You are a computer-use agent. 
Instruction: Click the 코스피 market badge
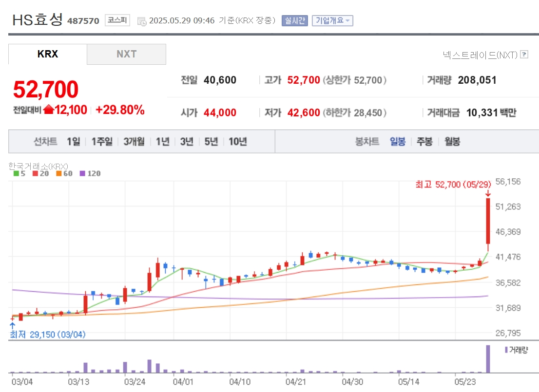tap(117, 20)
